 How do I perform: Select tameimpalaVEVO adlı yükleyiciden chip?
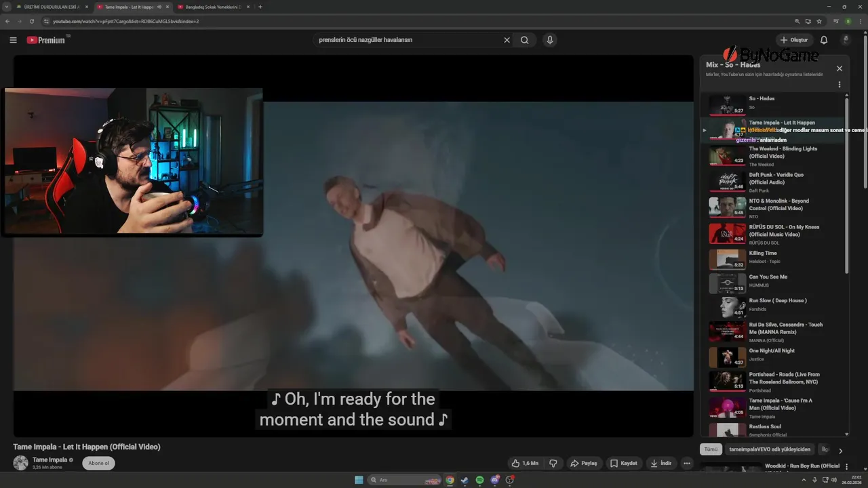pyautogui.click(x=770, y=449)
